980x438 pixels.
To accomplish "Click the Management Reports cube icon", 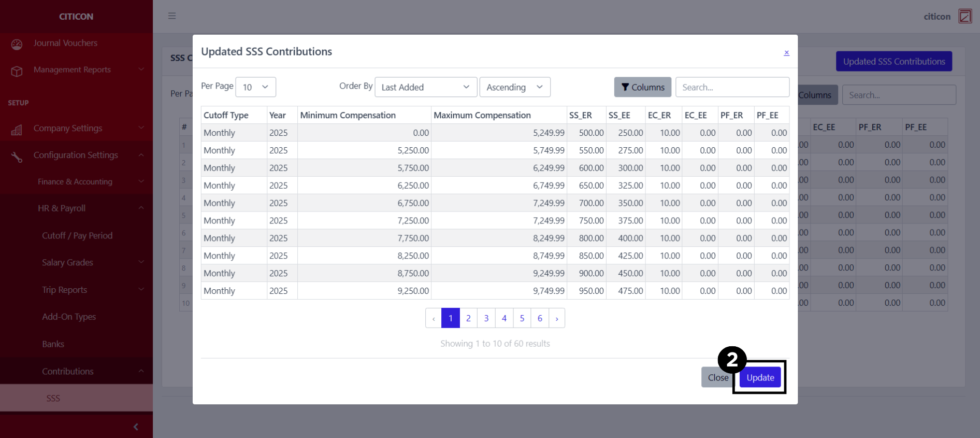I will point(17,71).
